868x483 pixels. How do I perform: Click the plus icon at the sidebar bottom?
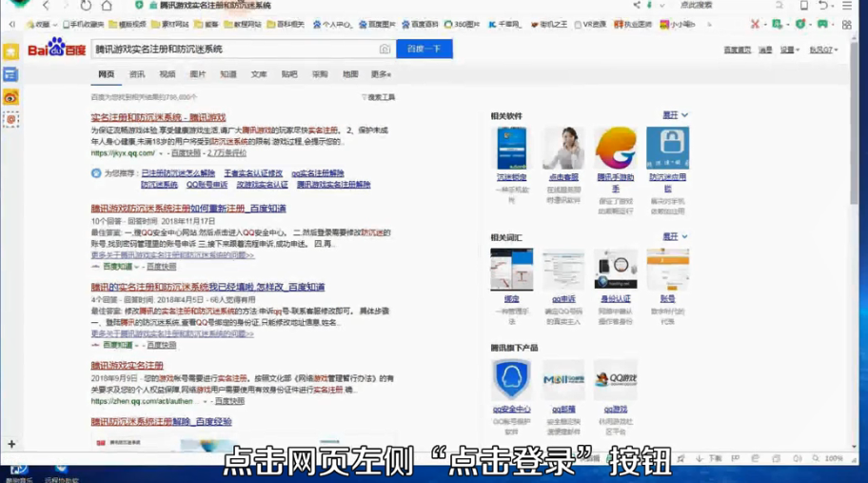[11, 444]
